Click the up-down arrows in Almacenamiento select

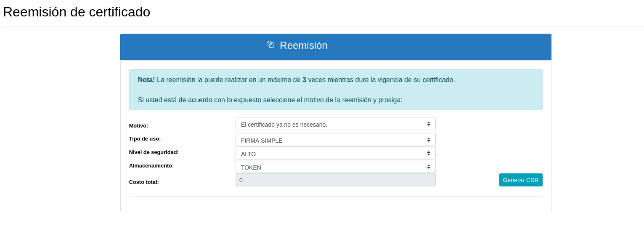tap(428, 167)
